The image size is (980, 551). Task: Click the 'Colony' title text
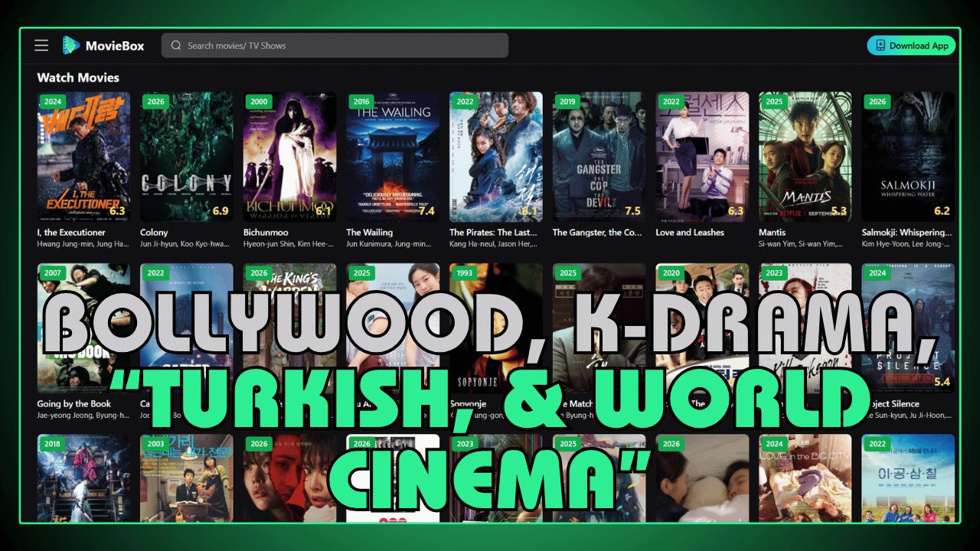[154, 232]
